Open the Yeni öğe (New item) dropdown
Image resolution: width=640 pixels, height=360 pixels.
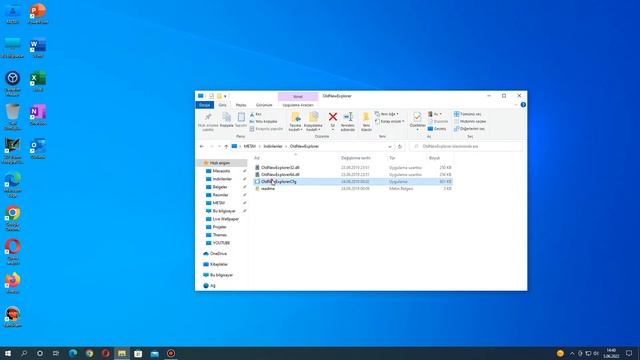[387, 114]
